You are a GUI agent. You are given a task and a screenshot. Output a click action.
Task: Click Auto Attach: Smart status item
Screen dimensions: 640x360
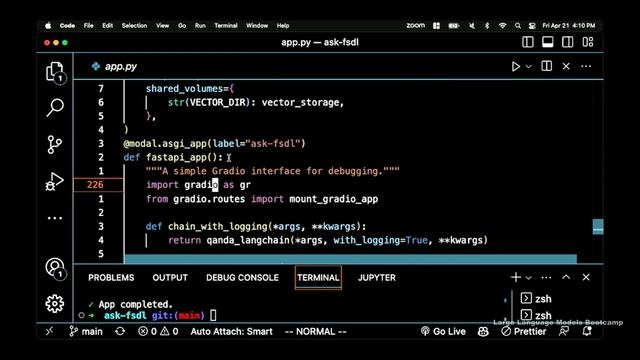coord(231,331)
